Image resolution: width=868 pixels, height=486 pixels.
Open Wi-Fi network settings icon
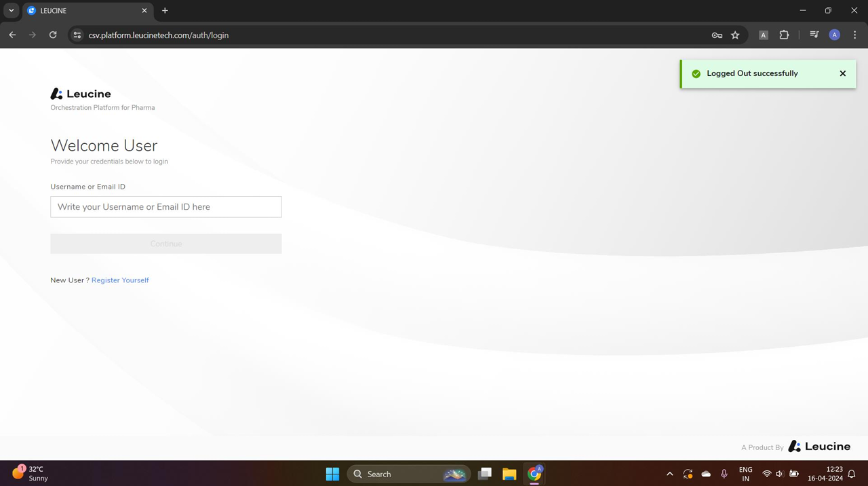[766, 474]
